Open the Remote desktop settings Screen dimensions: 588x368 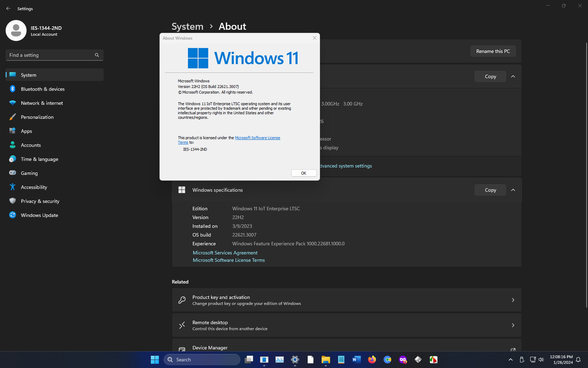pyautogui.click(x=347, y=325)
